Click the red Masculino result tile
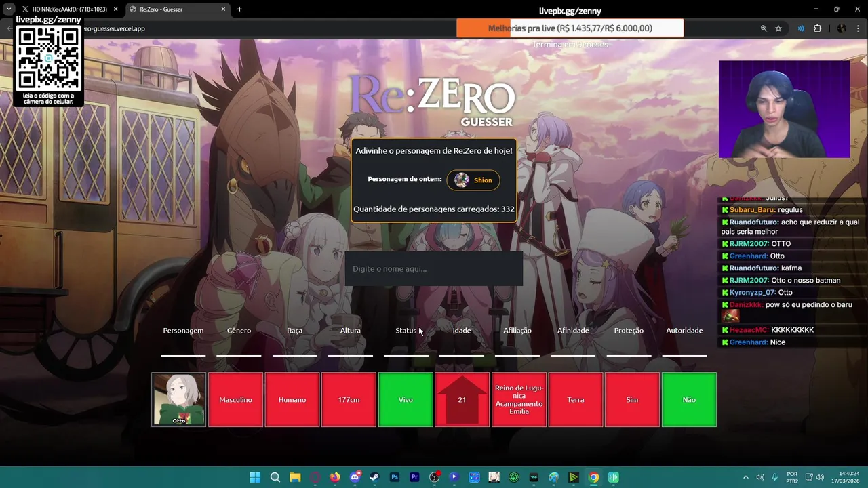868x488 pixels. pyautogui.click(x=235, y=400)
